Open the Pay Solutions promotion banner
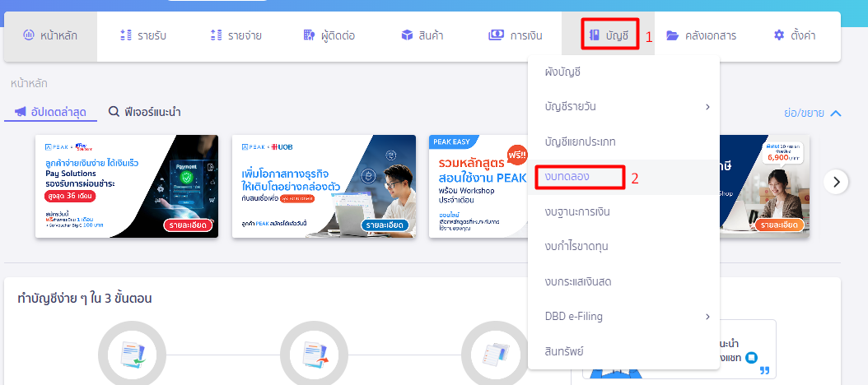 [x=127, y=187]
